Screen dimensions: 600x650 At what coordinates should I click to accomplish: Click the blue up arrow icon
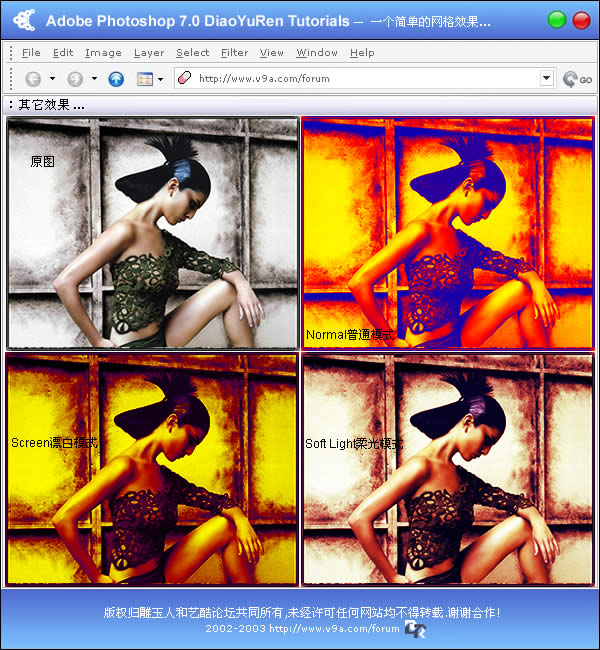[116, 79]
